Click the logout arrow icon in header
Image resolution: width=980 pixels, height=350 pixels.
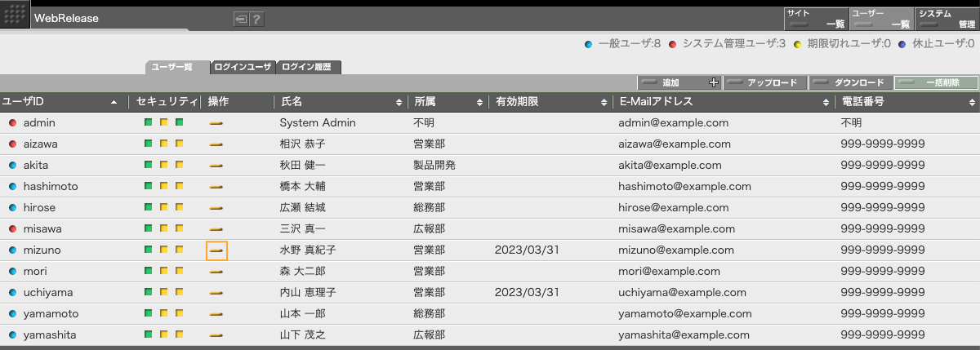pos(240,19)
